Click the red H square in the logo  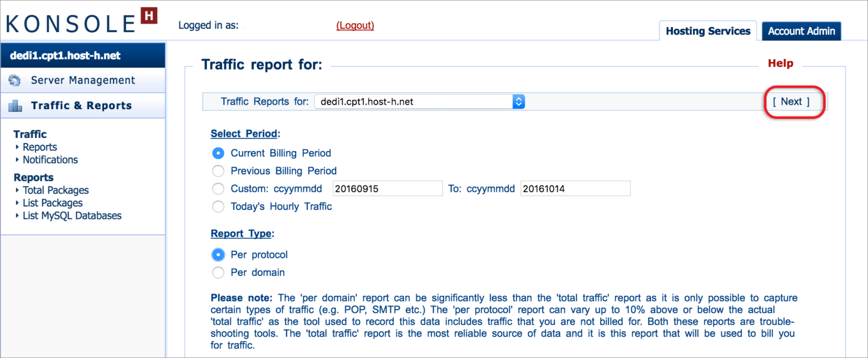150,14
